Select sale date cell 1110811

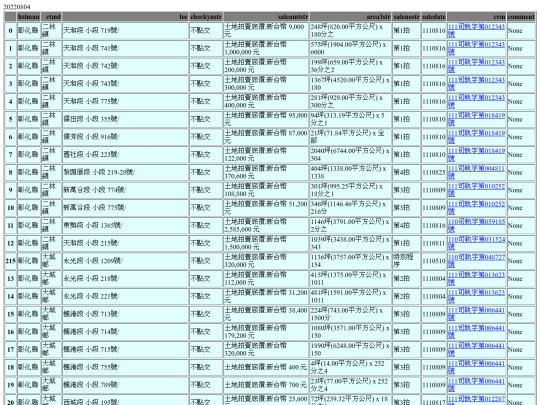[434, 243]
